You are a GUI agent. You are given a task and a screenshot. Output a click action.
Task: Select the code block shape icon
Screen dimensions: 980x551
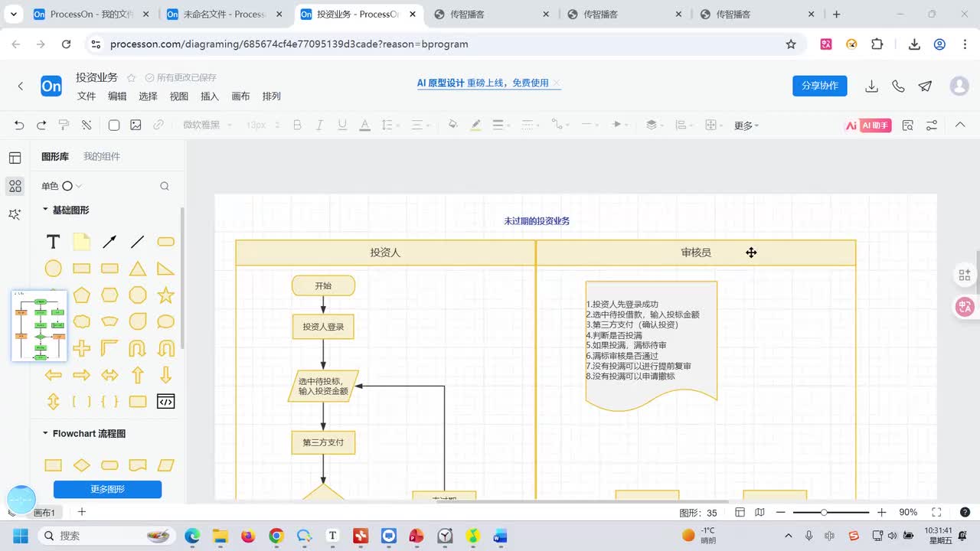pos(165,402)
